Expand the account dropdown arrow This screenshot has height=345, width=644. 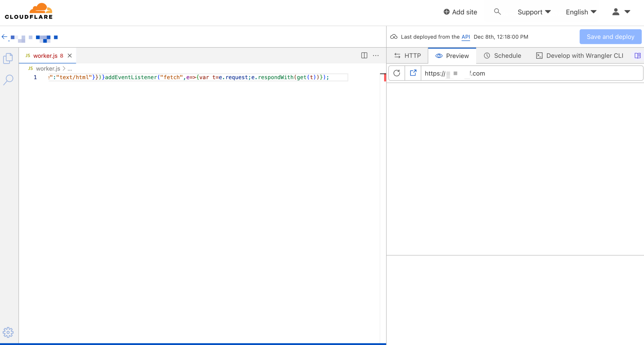[627, 12]
